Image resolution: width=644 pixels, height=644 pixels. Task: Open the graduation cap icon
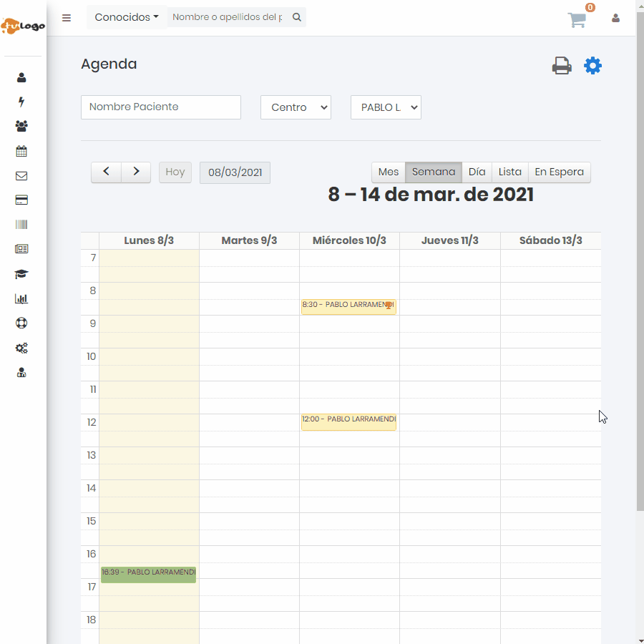pos(21,274)
